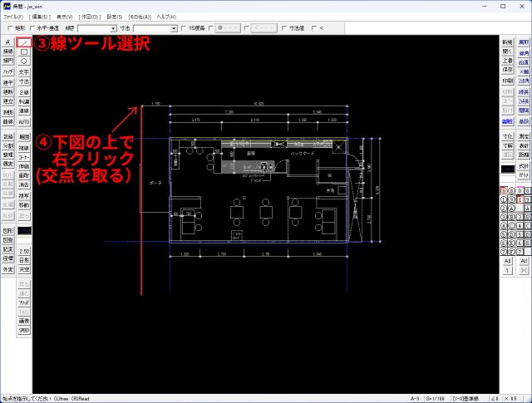This screenshot has height=403, width=532.
Task: Expand the 寸法 combo box in options bar
Action: [x=173, y=28]
